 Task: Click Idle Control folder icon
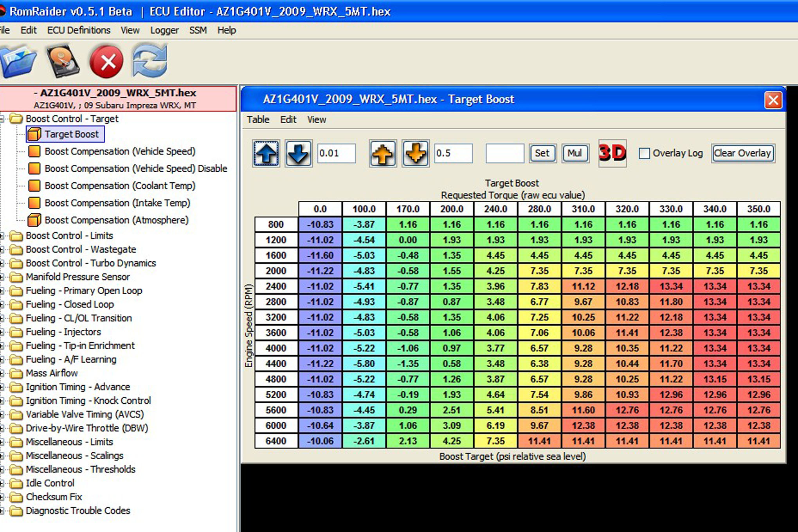(16, 483)
